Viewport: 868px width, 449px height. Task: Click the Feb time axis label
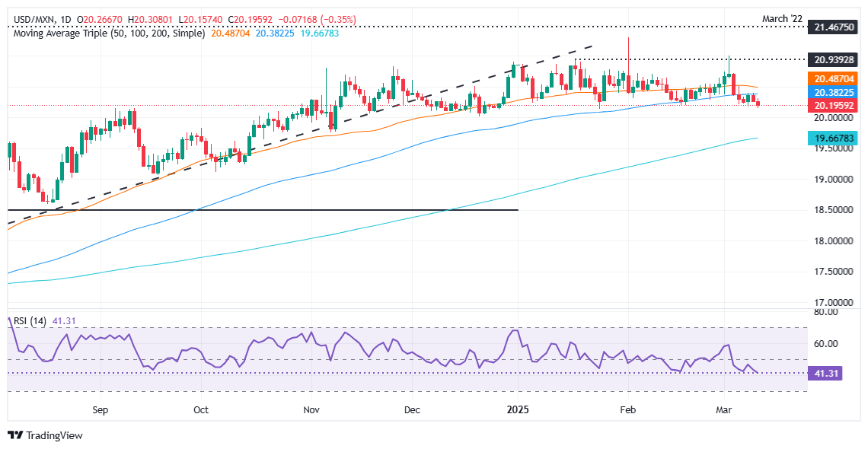628,409
